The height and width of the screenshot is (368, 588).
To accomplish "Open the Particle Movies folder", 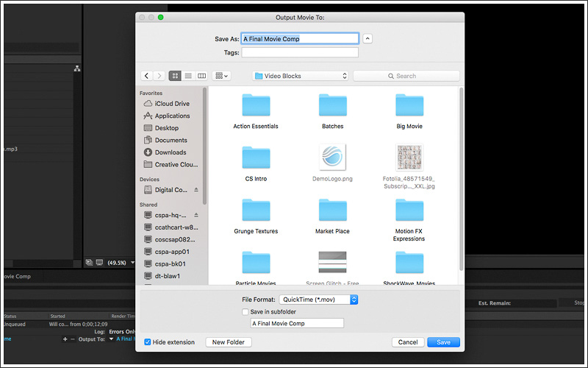I will coord(256,263).
